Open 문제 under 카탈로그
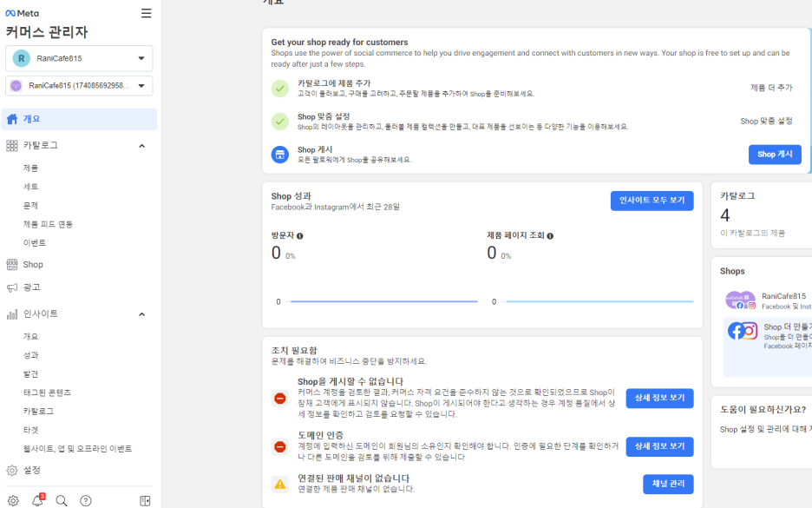 30,205
